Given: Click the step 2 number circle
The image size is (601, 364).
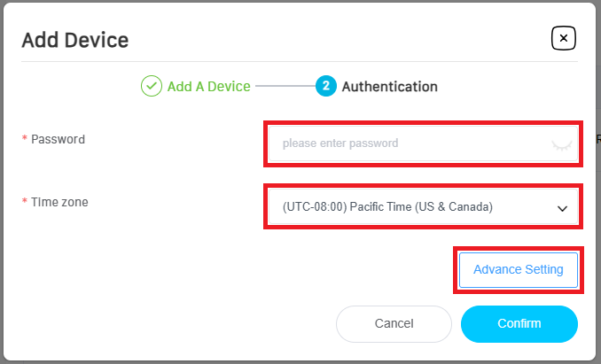Looking at the screenshot, I should point(326,86).
